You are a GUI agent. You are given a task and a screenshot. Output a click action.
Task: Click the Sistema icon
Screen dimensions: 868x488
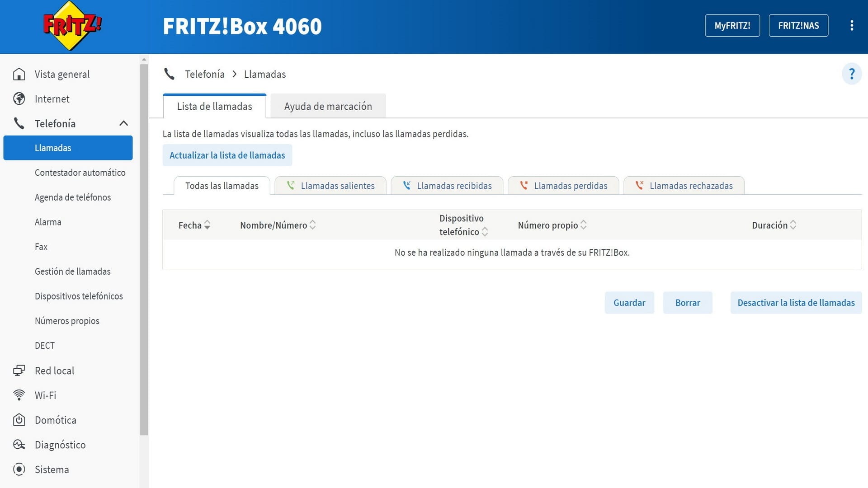[x=19, y=469]
